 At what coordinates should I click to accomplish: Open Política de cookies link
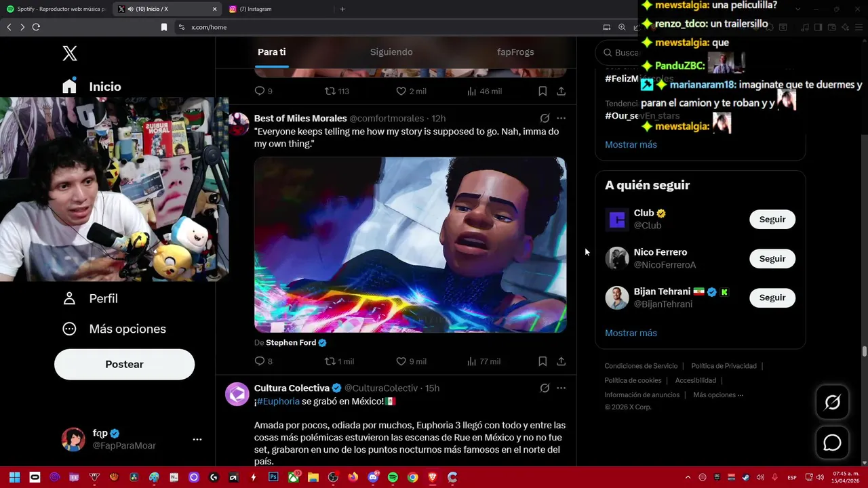633,380
